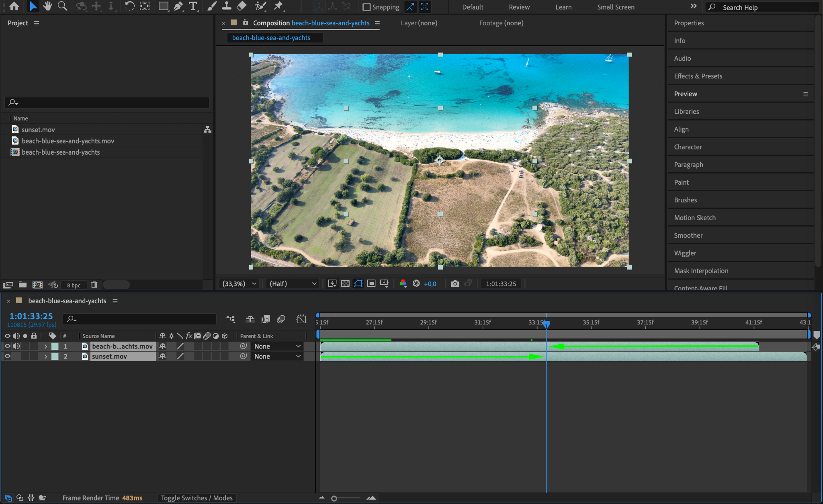Click the timeline zoom slider handle
The width and height of the screenshot is (823, 504).
pos(334,498)
